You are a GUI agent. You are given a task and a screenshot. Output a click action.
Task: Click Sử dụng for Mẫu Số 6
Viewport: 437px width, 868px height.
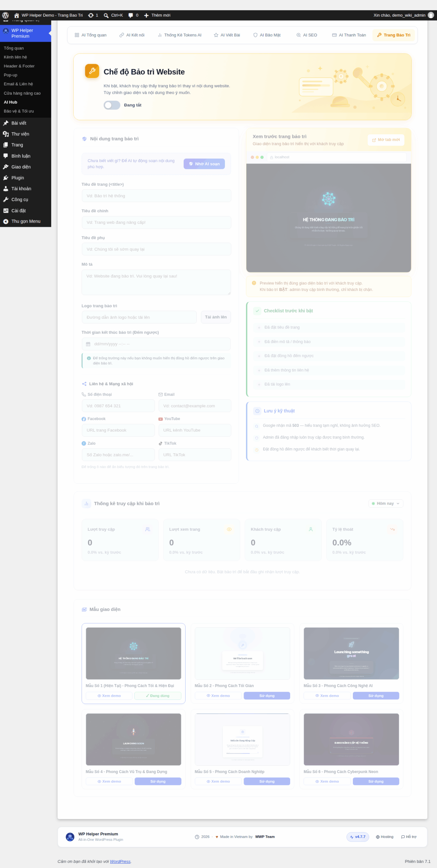coord(376,782)
